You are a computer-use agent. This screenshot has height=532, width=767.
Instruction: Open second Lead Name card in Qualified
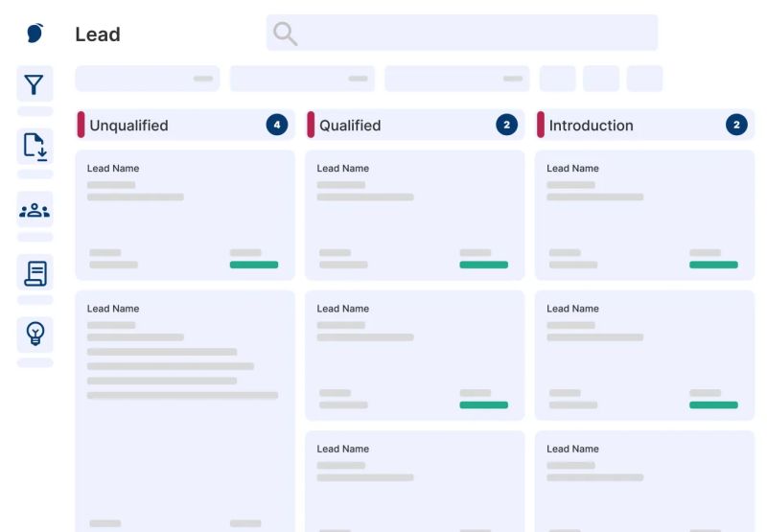[415, 356]
